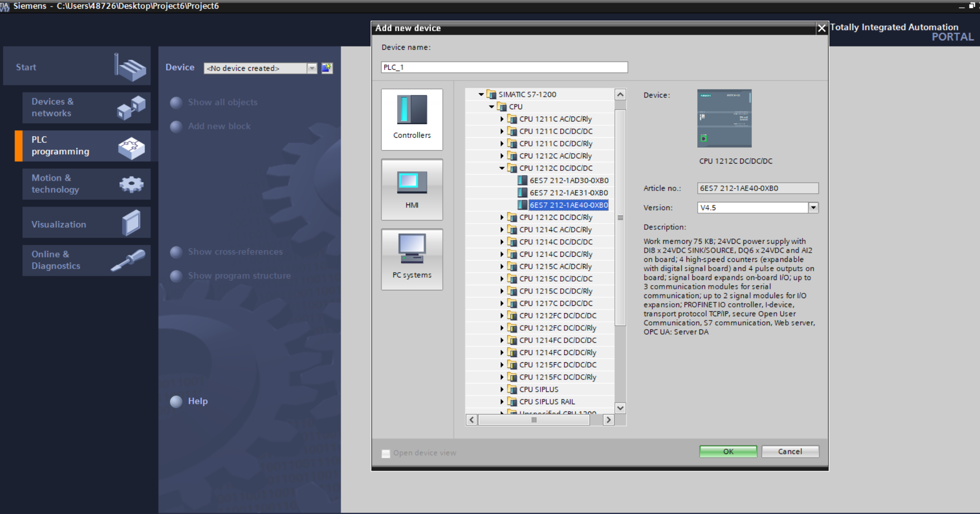Click the add new device icon beside Device dropdown
The image size is (980, 514).
327,68
